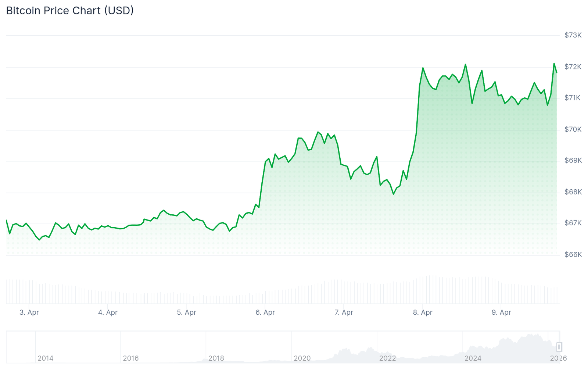Viewport: 588px width, 372px height.
Task: Select the 4. Apr date label
Action: [108, 312]
